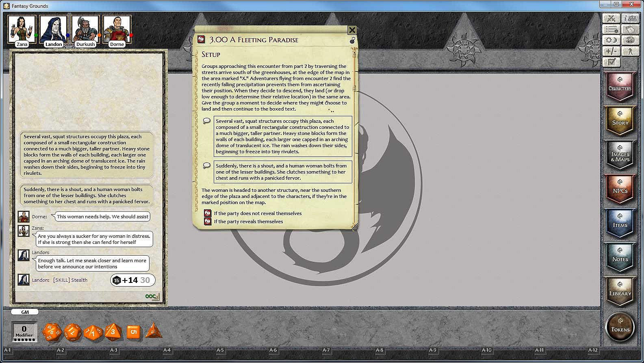Open the checkmark Options button

(611, 62)
